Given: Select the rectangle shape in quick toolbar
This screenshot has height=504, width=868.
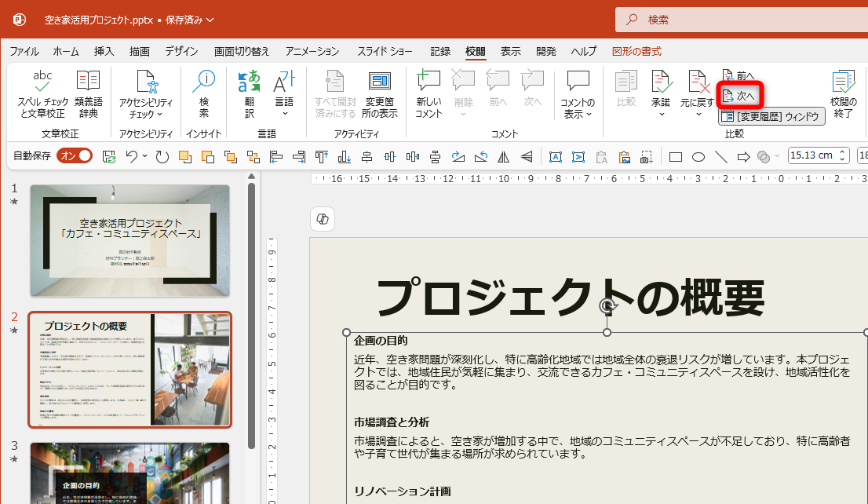Looking at the screenshot, I should click(675, 156).
